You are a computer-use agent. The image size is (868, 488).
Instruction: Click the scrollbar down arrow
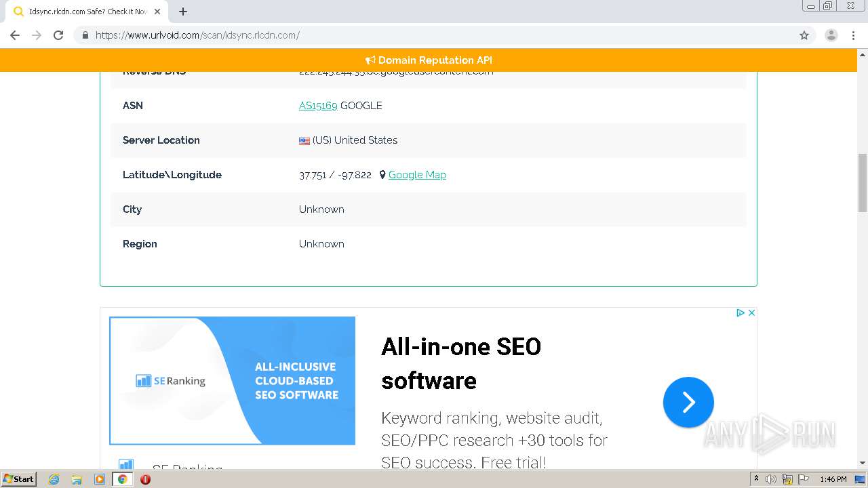pos(863,463)
